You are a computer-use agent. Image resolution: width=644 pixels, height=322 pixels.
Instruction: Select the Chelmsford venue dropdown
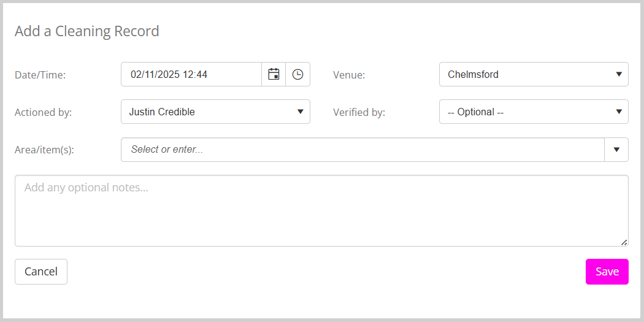point(527,74)
